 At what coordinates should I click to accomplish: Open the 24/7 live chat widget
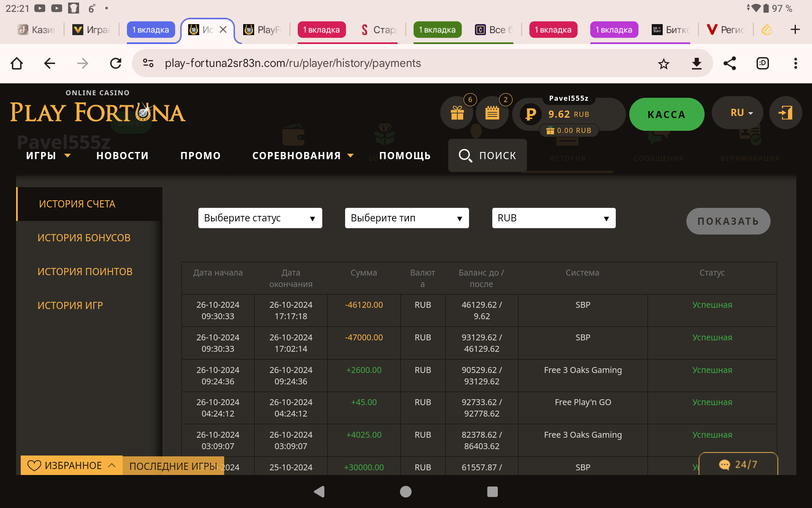click(x=738, y=464)
